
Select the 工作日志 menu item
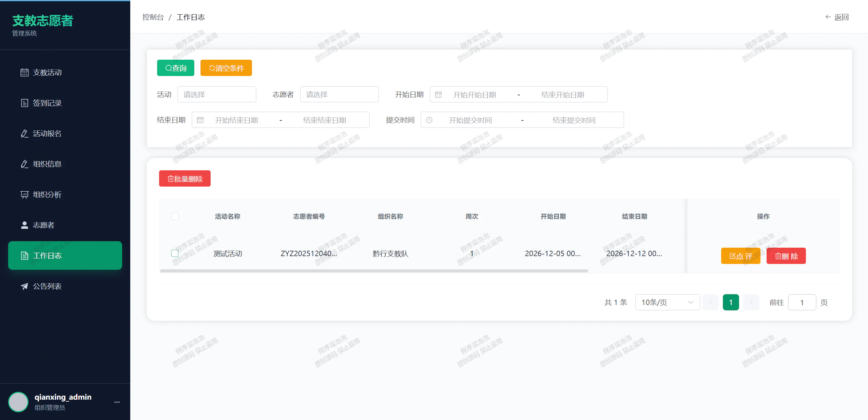tap(65, 256)
